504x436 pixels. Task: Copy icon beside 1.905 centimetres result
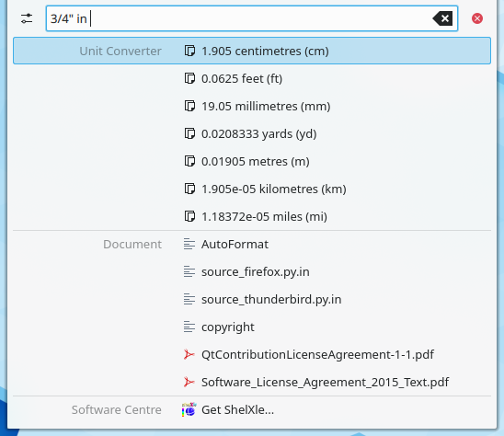pyautogui.click(x=189, y=51)
